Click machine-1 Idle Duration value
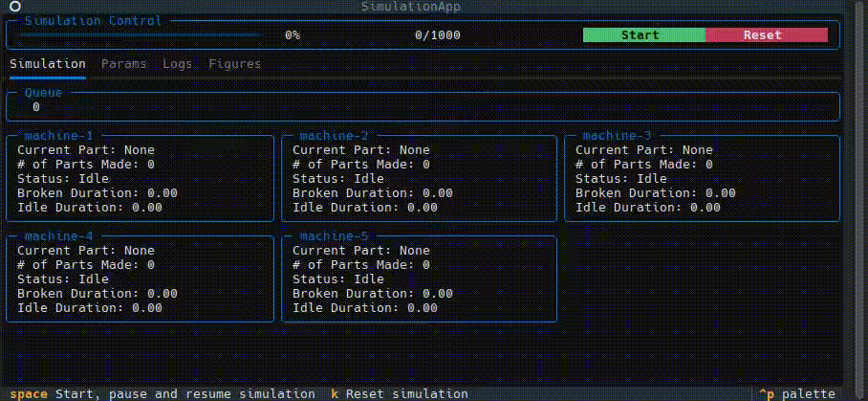Viewport: 868px width, 401px height. pos(147,208)
